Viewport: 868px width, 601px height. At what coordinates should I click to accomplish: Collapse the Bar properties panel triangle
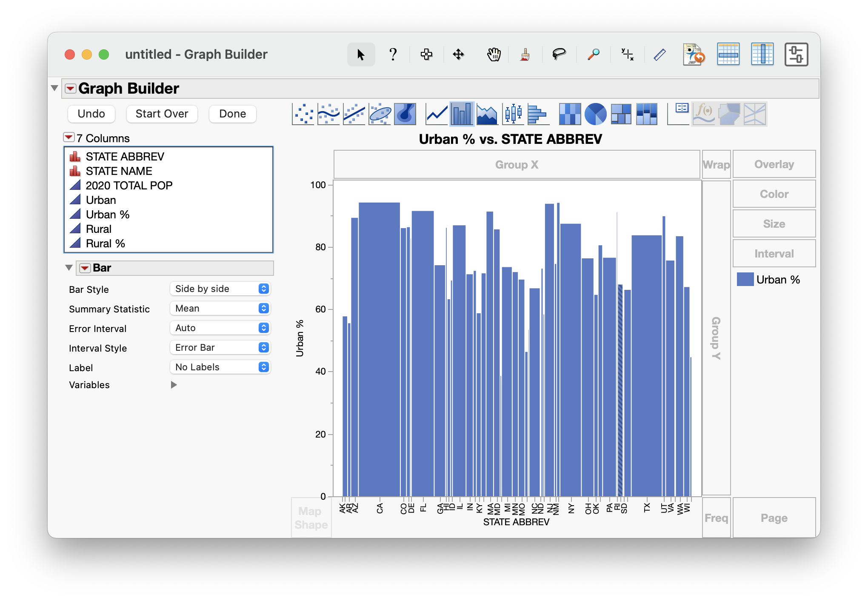point(69,268)
